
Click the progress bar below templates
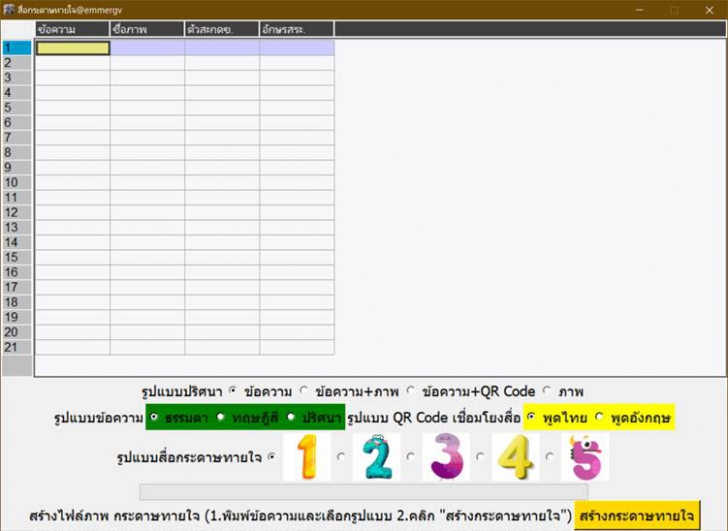pyautogui.click(x=364, y=492)
